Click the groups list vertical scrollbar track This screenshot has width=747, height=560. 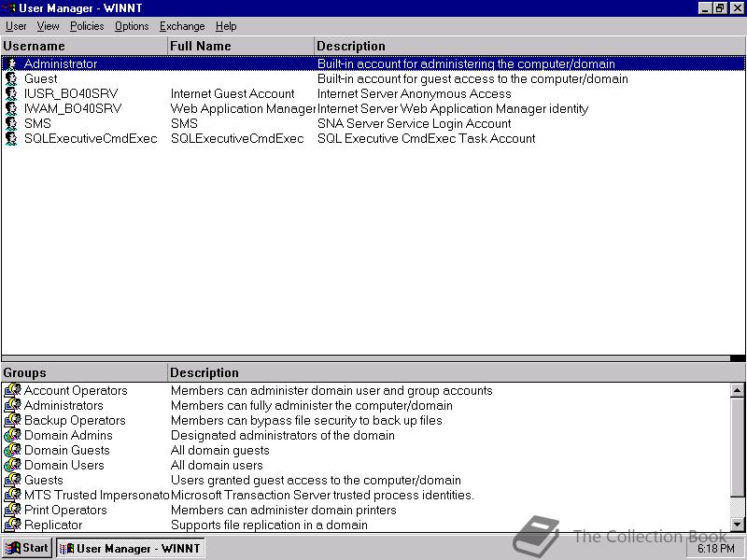738,507
